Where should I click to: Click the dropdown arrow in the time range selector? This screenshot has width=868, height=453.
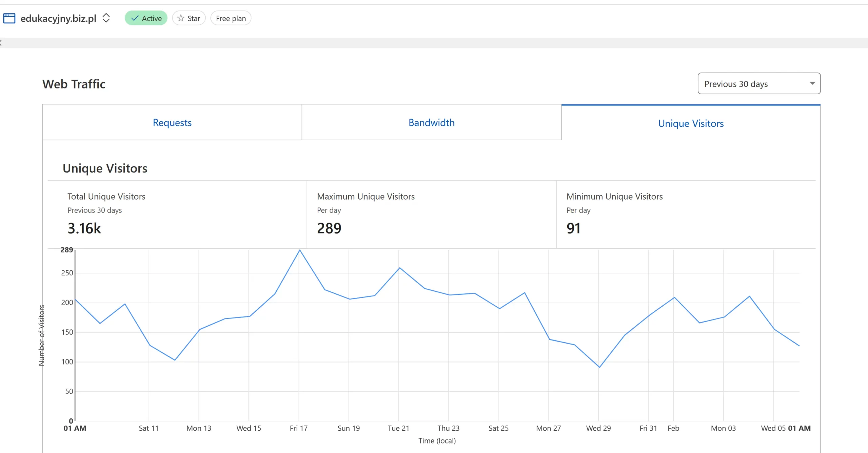[812, 83]
